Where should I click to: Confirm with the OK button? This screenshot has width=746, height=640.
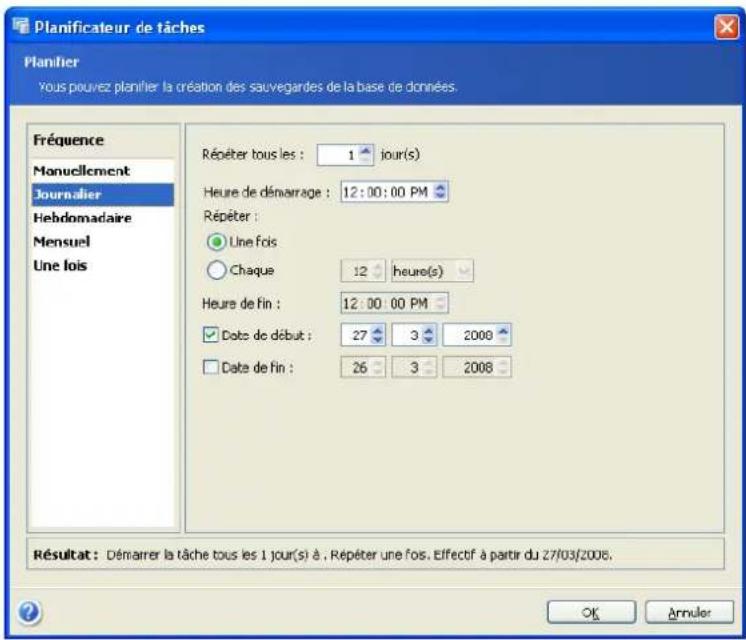591,612
